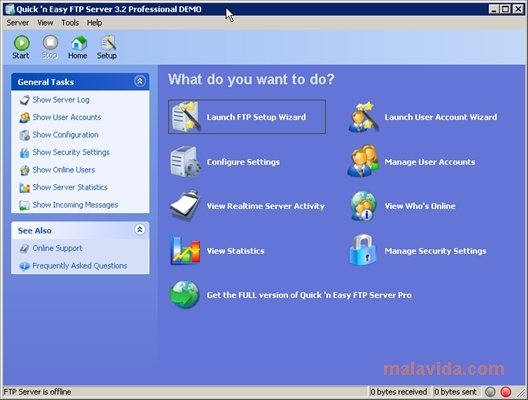Screen dimensions: 528x400
Task: Click the Launch User Account Wizard icon
Action: (363, 116)
